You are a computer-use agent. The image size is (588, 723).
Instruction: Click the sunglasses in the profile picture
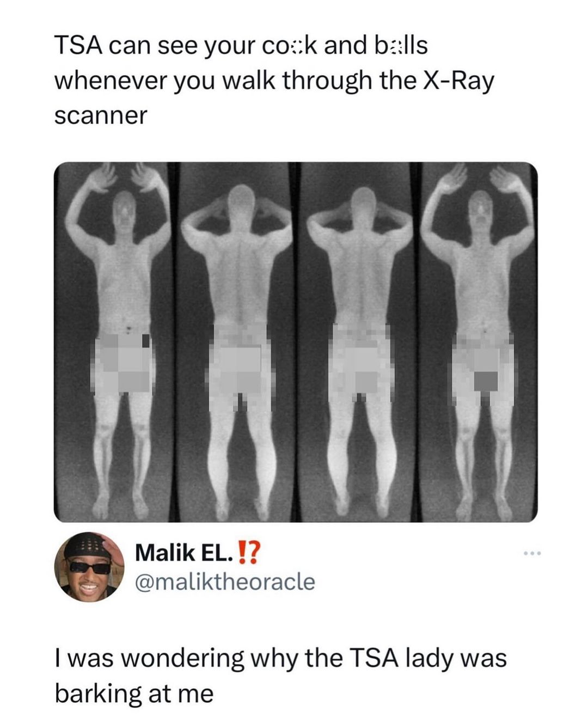[x=89, y=567]
